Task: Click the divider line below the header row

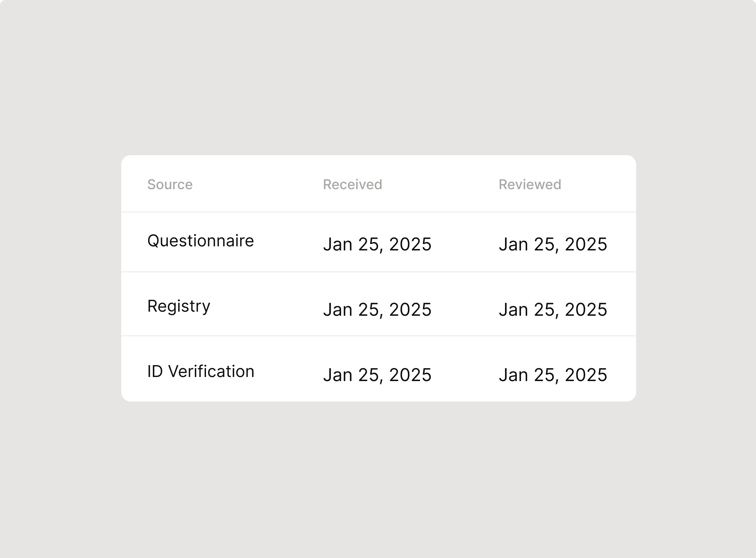Action: (379, 212)
